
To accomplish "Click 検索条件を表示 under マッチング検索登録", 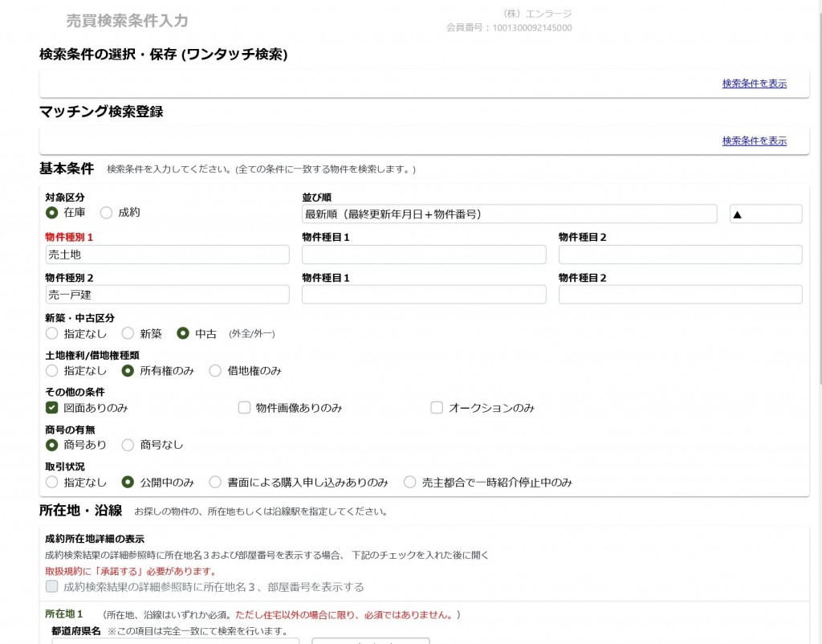I will coord(755,140).
